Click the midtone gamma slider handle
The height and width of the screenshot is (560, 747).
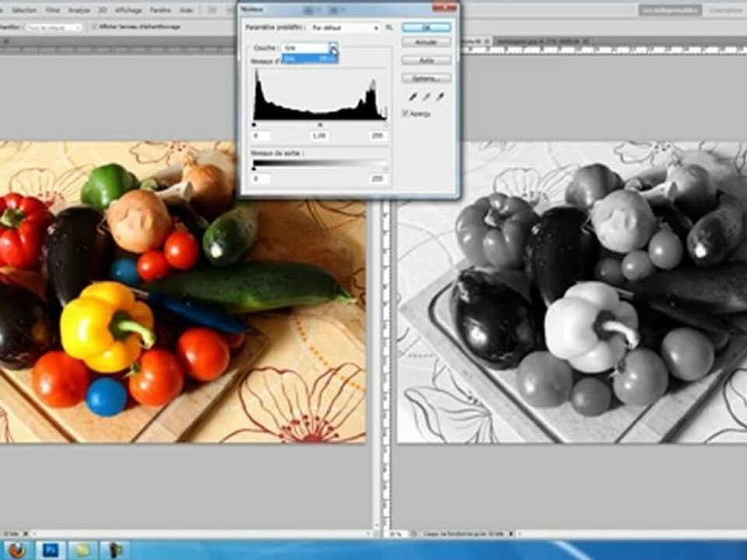pyautogui.click(x=320, y=124)
